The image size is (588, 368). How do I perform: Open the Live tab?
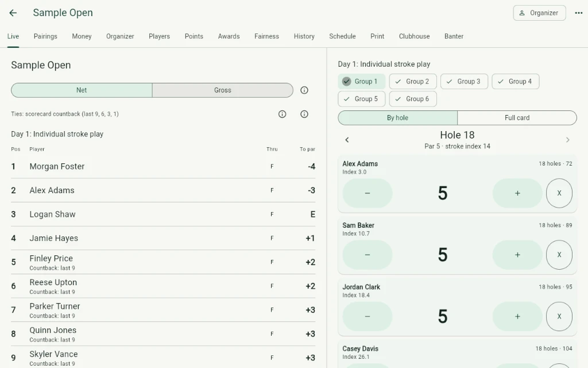pos(13,36)
